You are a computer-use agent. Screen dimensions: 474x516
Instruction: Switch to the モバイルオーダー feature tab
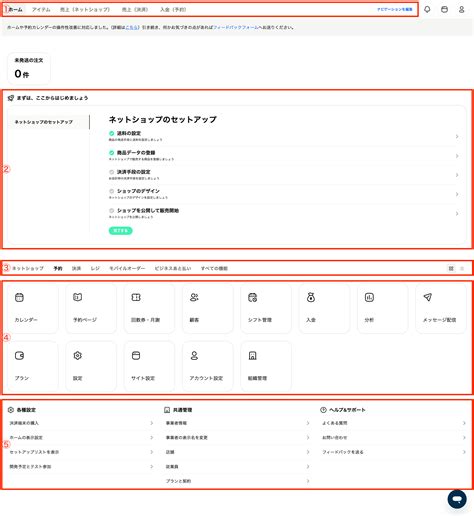click(127, 268)
